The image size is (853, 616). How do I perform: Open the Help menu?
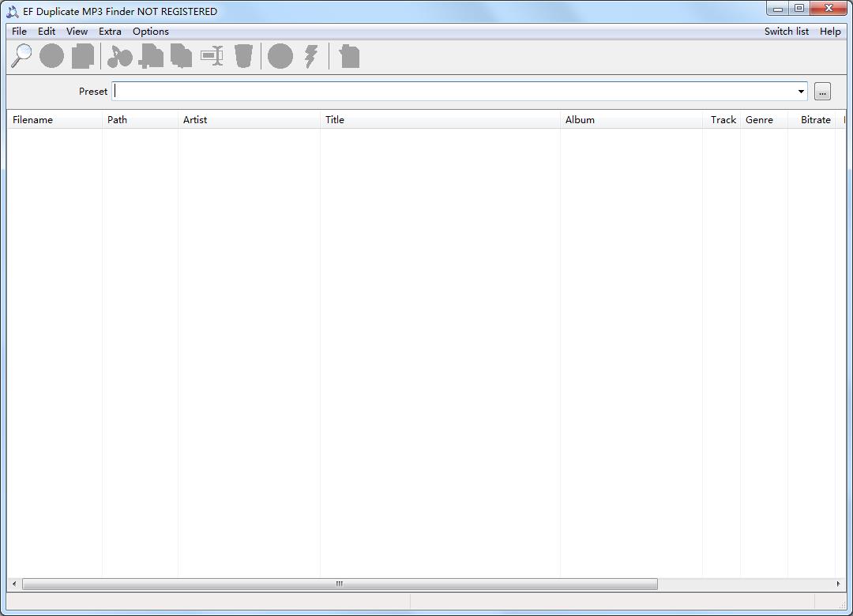[x=829, y=32]
